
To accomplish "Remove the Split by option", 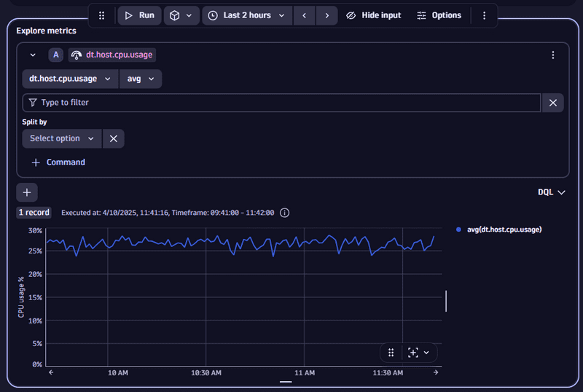I will [114, 138].
